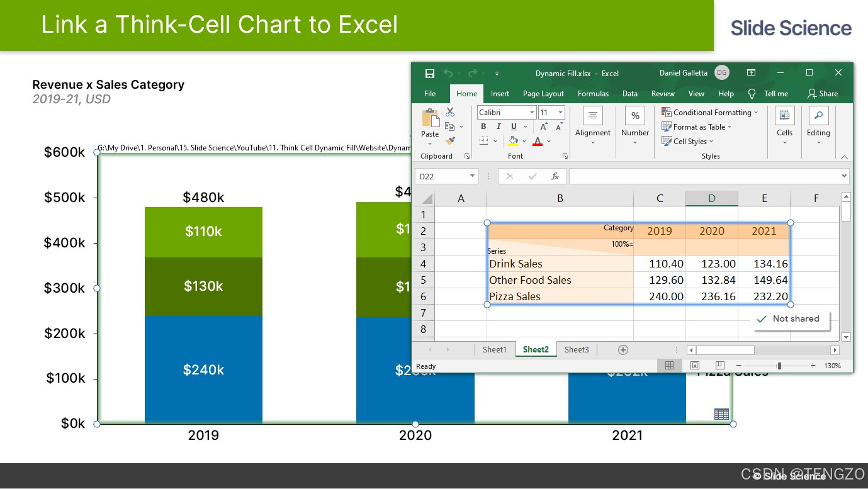Switch to the View tab
868x489 pixels.
coord(696,94)
